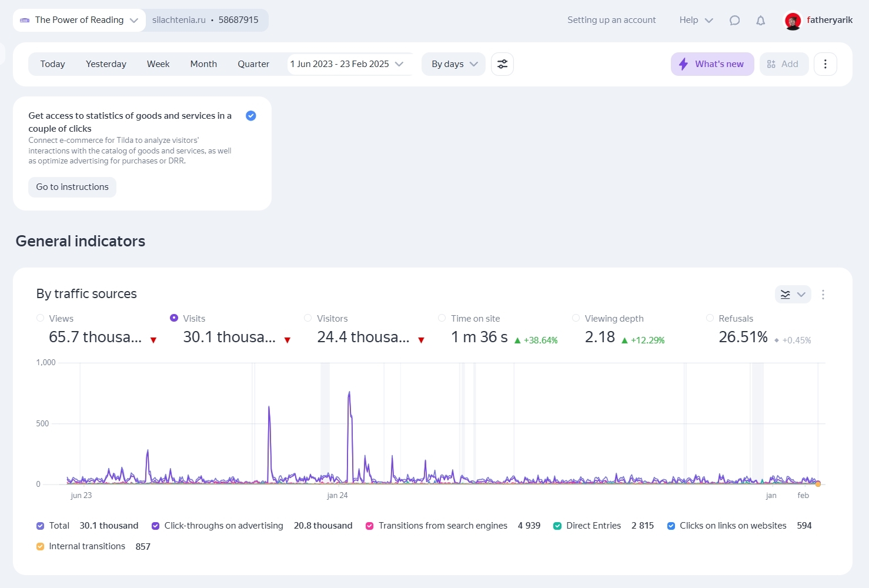869x588 pixels.
Task: Open Setting up an account link
Action: (x=611, y=20)
